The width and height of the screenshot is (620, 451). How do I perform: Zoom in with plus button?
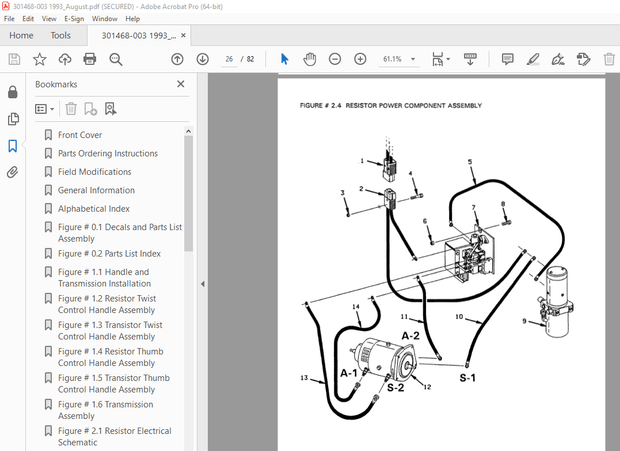coord(360,59)
